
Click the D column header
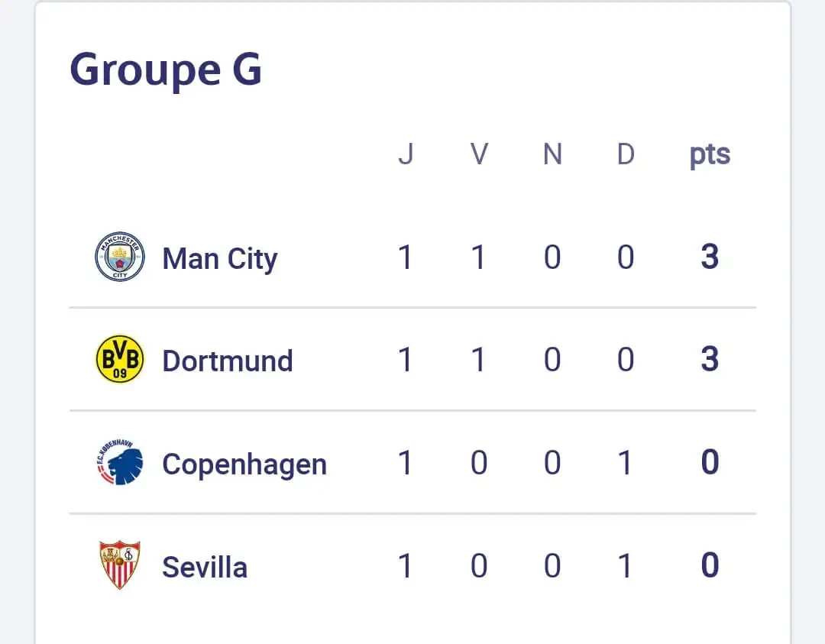pyautogui.click(x=626, y=154)
